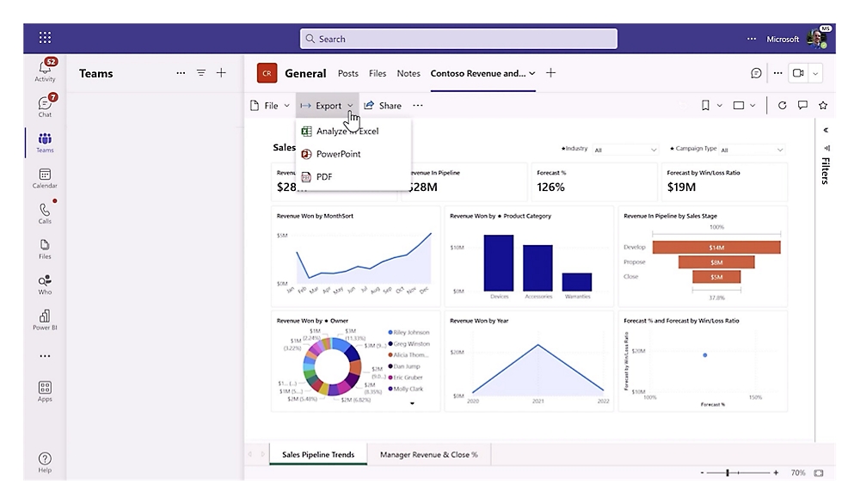Switch to Posts tab
This screenshot has width=860, height=504.
347,73
